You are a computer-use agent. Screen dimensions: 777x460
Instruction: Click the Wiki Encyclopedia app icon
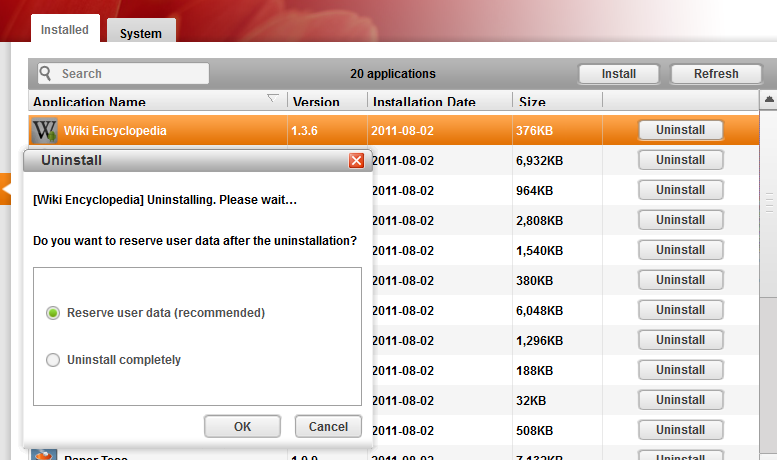point(45,130)
